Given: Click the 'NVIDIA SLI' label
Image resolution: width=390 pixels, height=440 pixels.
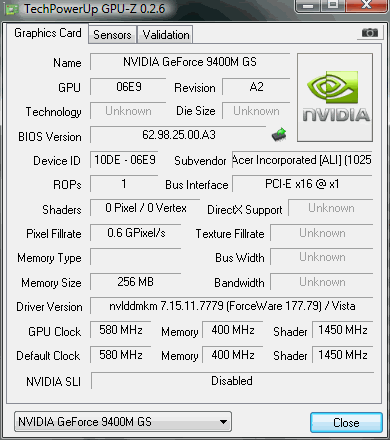Looking at the screenshot, I should [54, 382].
